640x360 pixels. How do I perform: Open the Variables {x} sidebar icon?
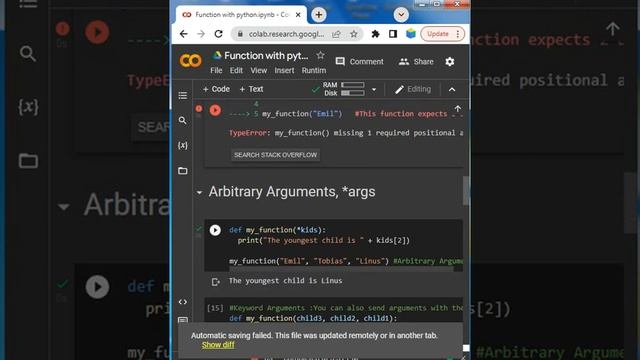pos(182,145)
